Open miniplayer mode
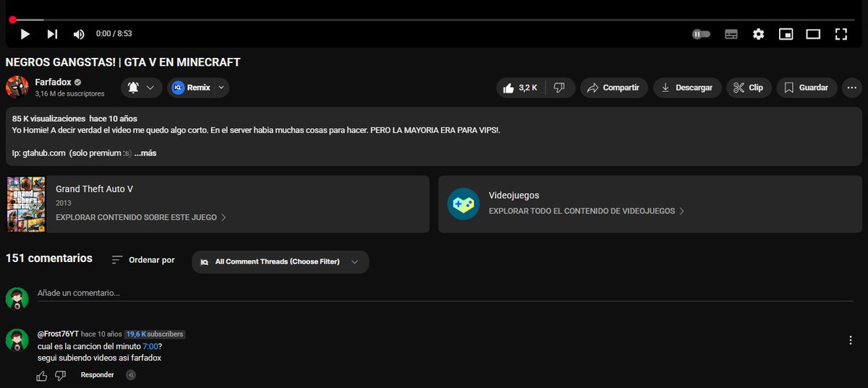Screen dimensions: 868x388 pyautogui.click(x=786, y=34)
